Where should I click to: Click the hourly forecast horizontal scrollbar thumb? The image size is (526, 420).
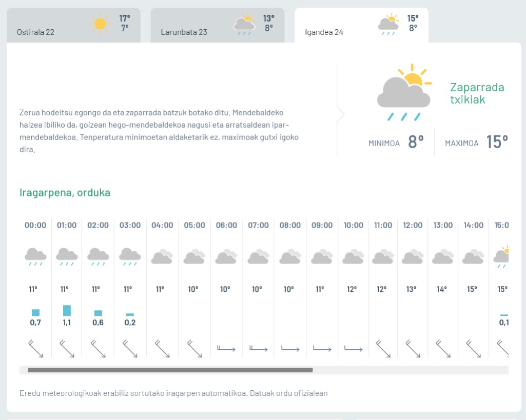(x=170, y=370)
